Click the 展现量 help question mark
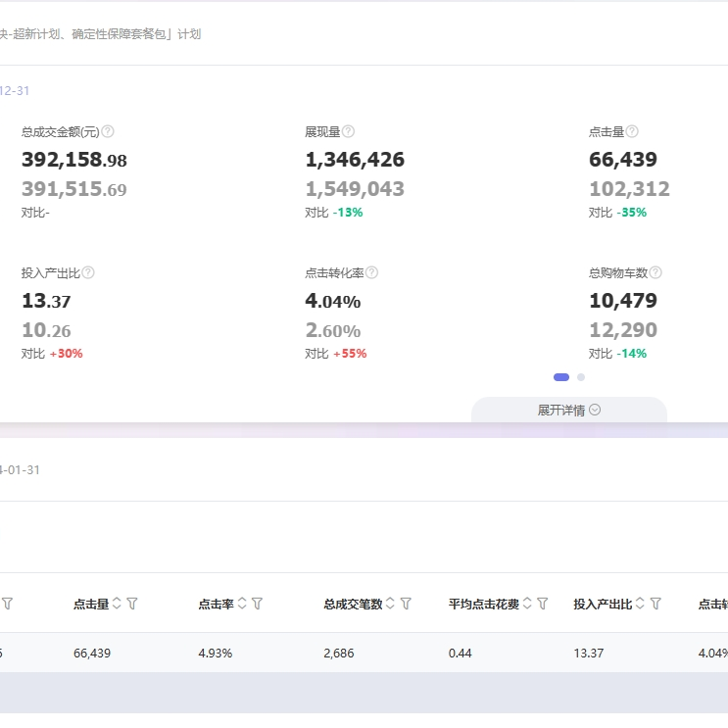Screen dimensions: 728x728 click(x=348, y=131)
